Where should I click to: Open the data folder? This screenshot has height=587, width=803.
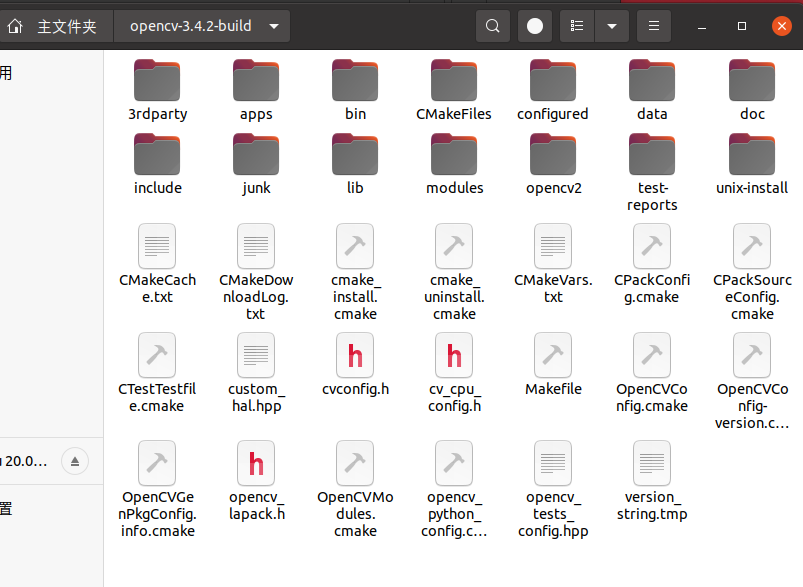[652, 80]
